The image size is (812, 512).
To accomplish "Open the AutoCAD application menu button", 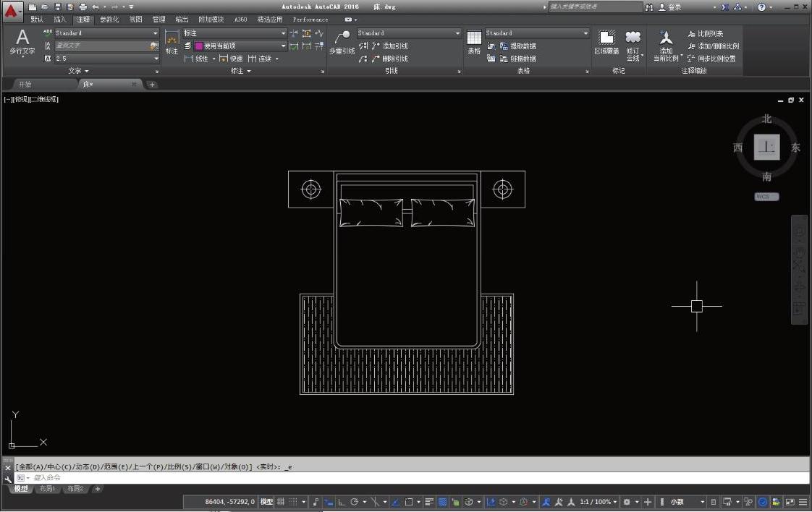I will (12, 12).
